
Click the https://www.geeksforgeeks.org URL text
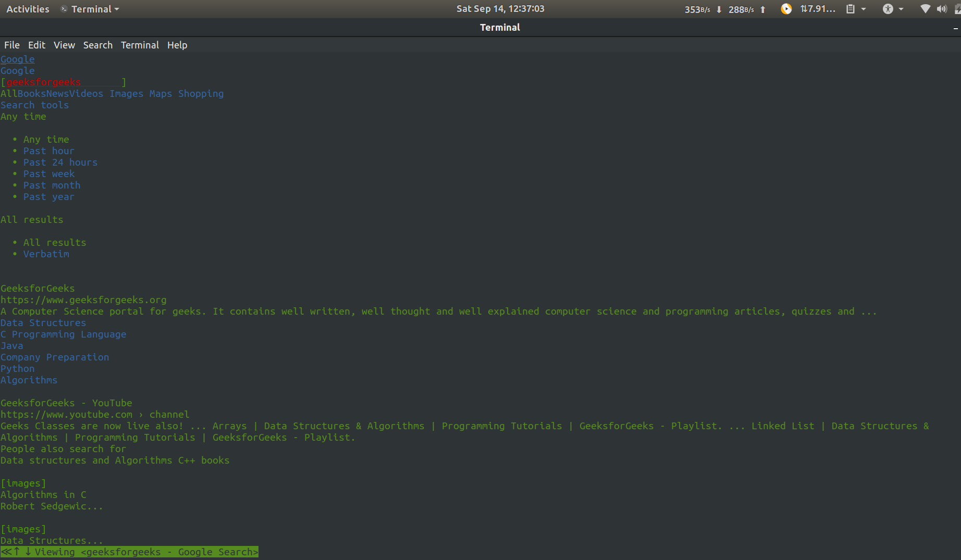(83, 300)
